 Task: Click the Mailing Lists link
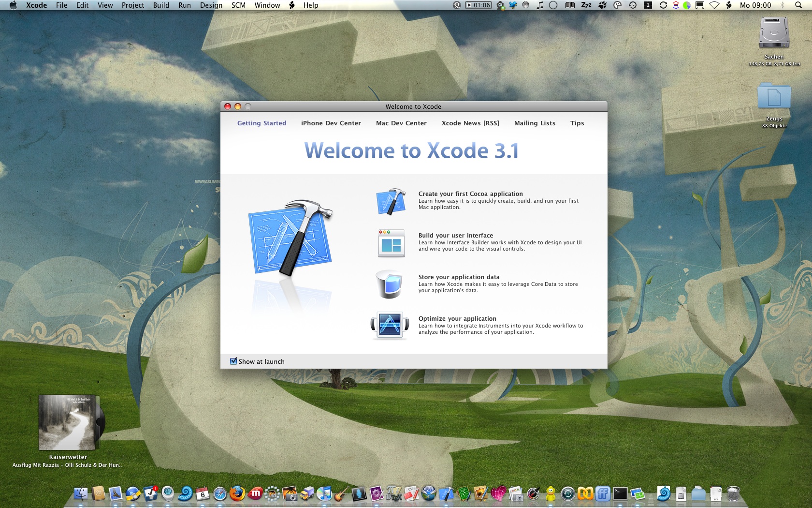click(535, 123)
